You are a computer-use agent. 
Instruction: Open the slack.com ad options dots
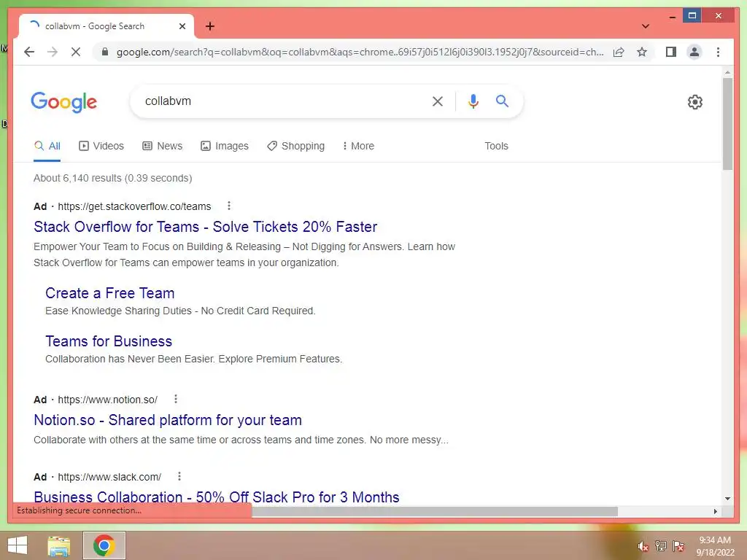(x=179, y=476)
